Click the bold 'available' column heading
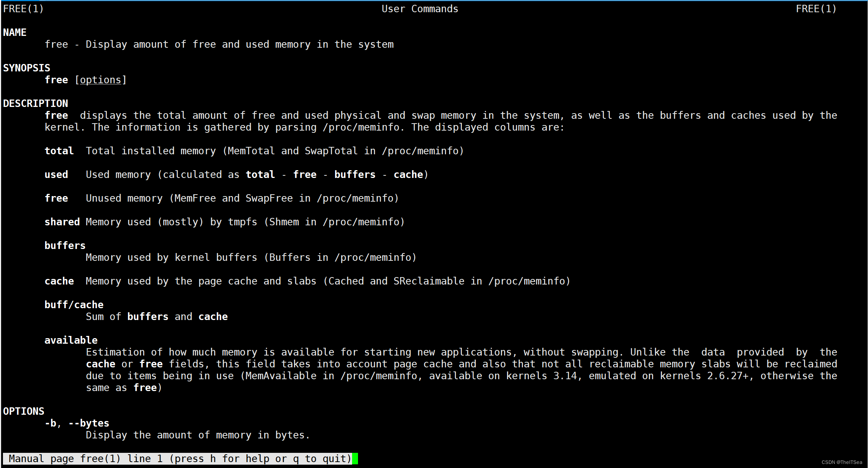The height and width of the screenshot is (468, 868). 71,340
